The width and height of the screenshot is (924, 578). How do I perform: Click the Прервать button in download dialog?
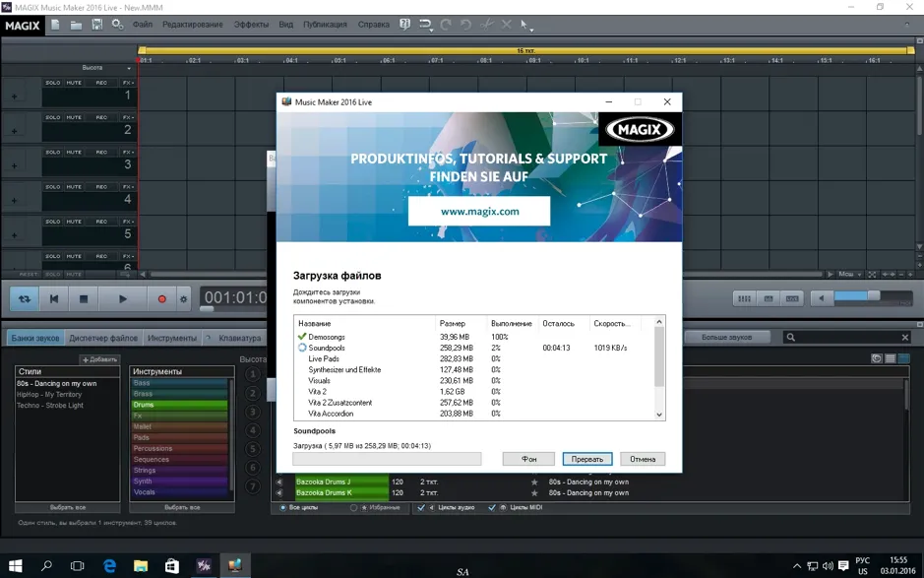(x=586, y=459)
